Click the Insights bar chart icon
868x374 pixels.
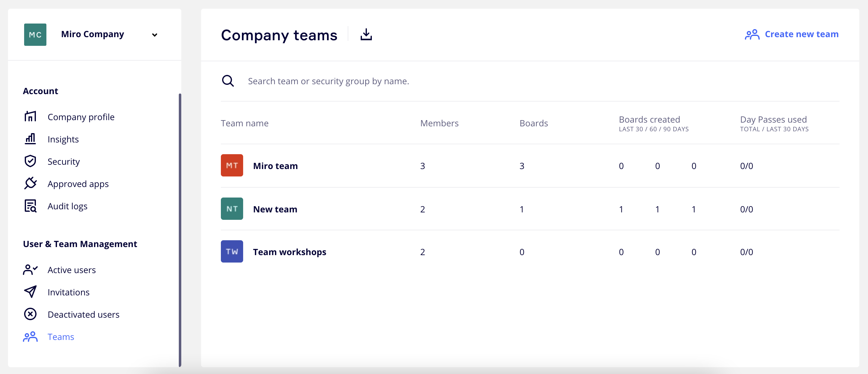(x=30, y=139)
